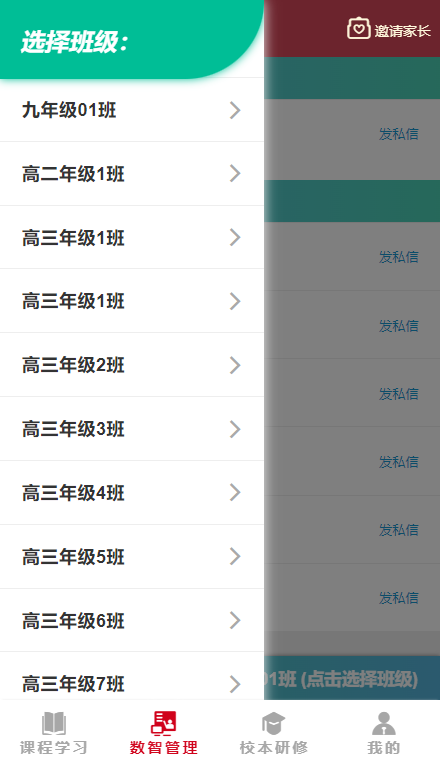The height and width of the screenshot is (769, 440).
Task: Pick 高三年级5班 in the list
Action: [x=132, y=557]
